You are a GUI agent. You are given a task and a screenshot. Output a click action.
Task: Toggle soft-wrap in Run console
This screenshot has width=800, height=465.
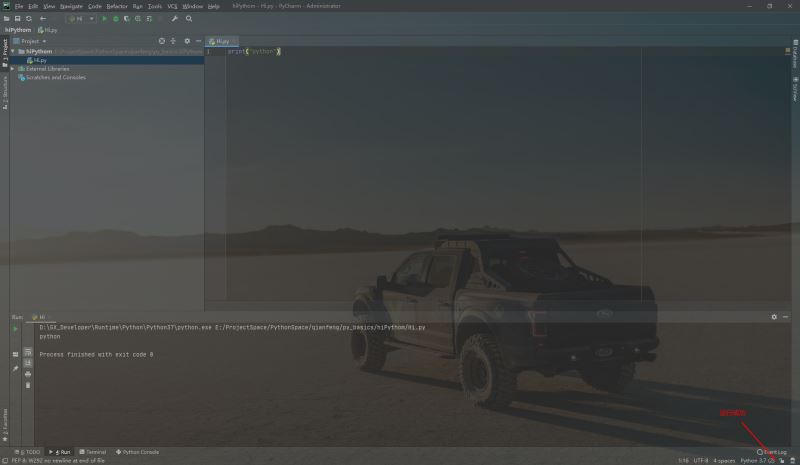click(28, 352)
